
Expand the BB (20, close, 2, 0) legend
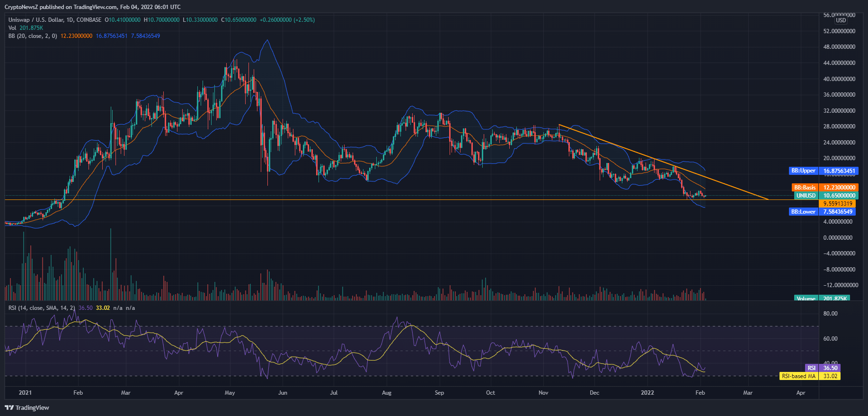coord(32,36)
